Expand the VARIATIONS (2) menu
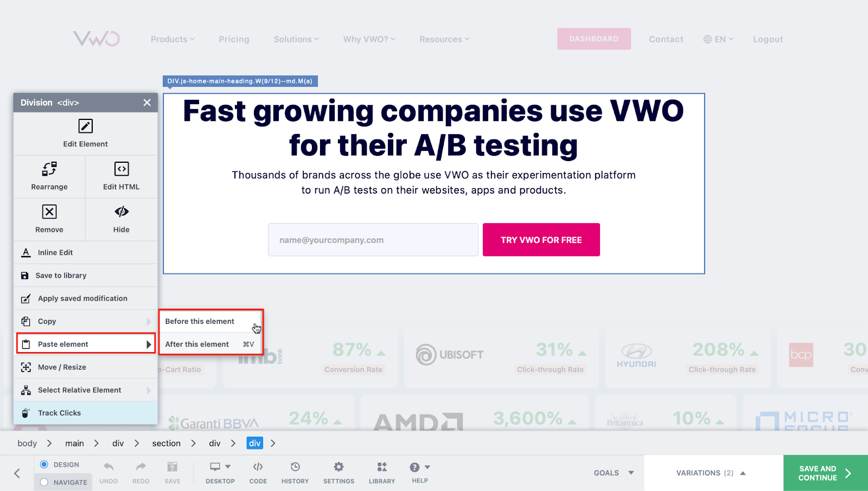This screenshot has height=491, width=868. [711, 473]
